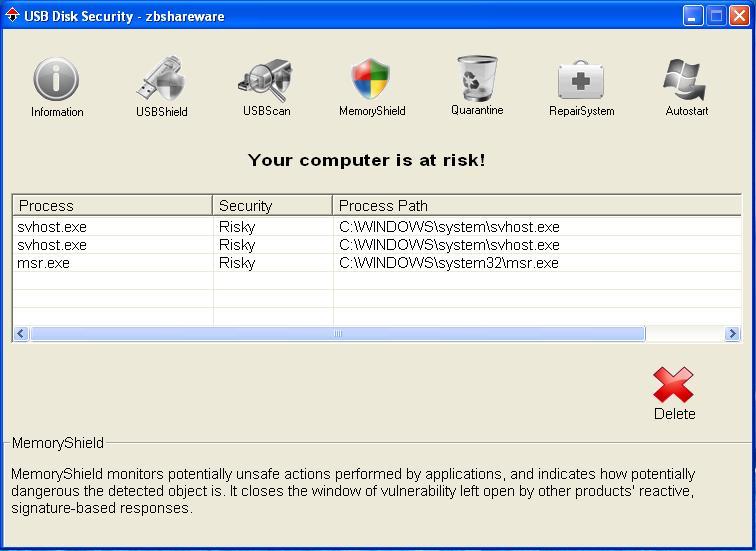Screen dimensions: 756x551
Task: Sort by the Process column header
Action: pyautogui.click(x=112, y=205)
